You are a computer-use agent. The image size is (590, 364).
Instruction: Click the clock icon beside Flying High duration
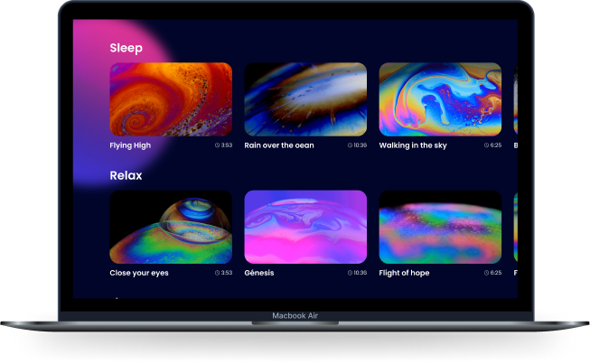pyautogui.click(x=217, y=145)
